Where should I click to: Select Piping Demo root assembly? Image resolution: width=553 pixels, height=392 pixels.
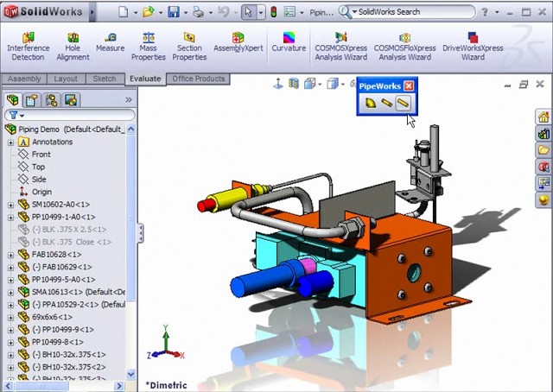(x=65, y=130)
